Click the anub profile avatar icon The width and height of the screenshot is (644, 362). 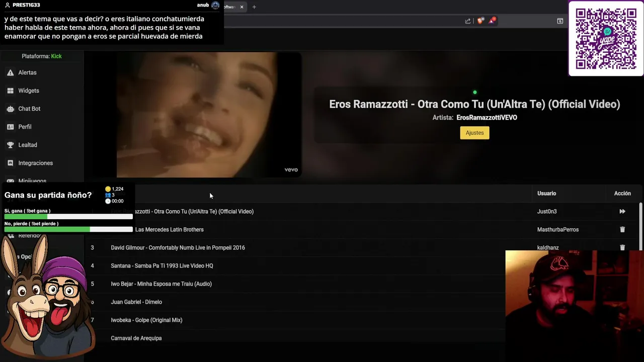pyautogui.click(x=215, y=5)
